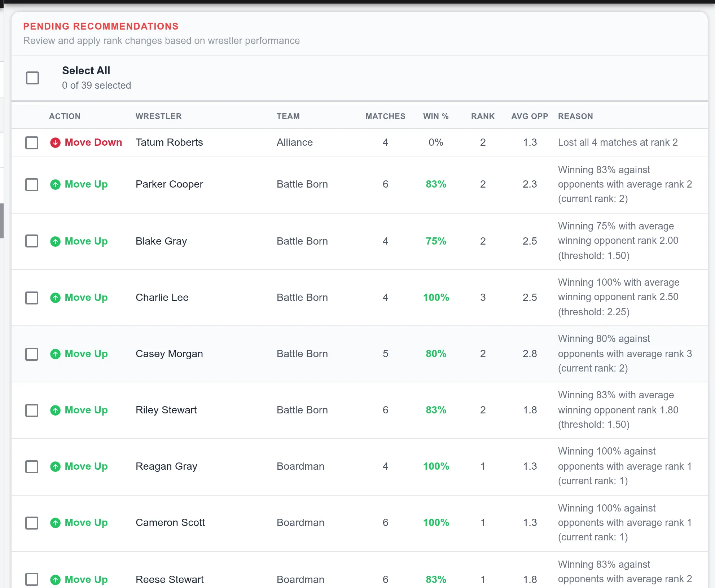Click the MATCHES column header
715x588 pixels.
[x=385, y=116]
